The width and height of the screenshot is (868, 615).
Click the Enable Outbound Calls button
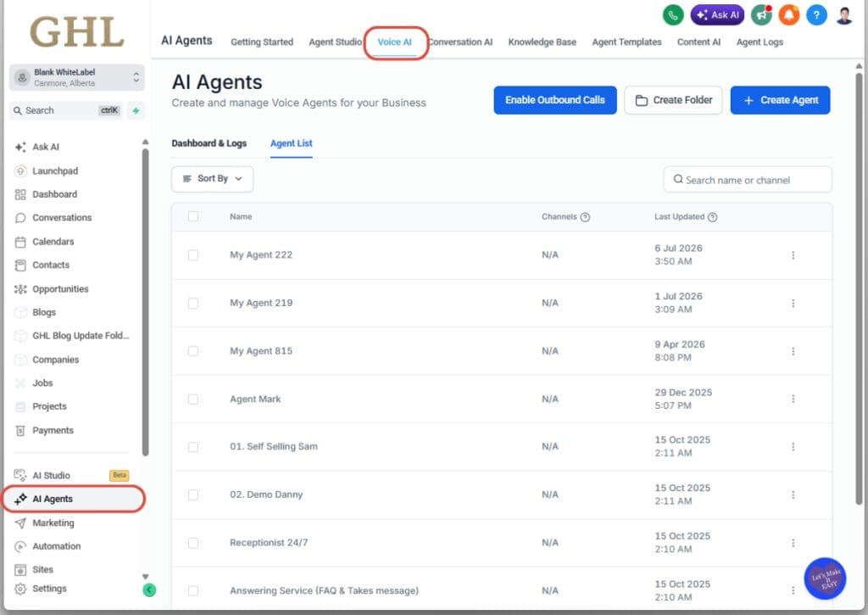[x=554, y=100]
